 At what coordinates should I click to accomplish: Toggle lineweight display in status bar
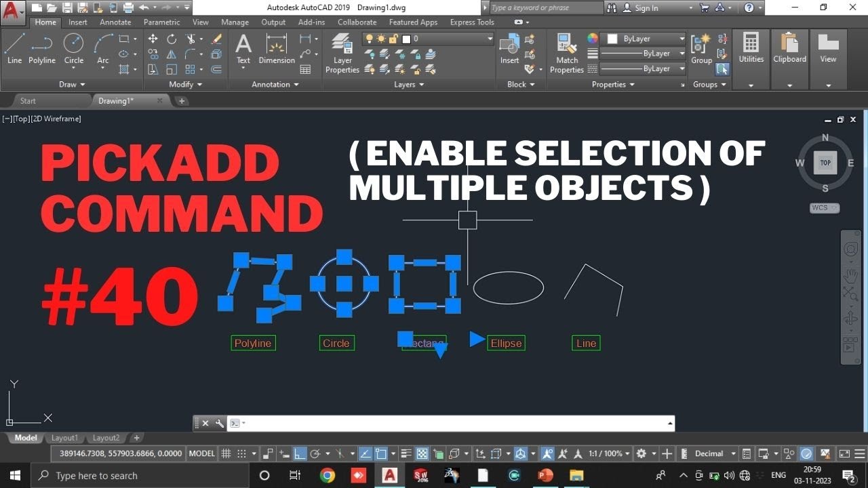tap(406, 453)
